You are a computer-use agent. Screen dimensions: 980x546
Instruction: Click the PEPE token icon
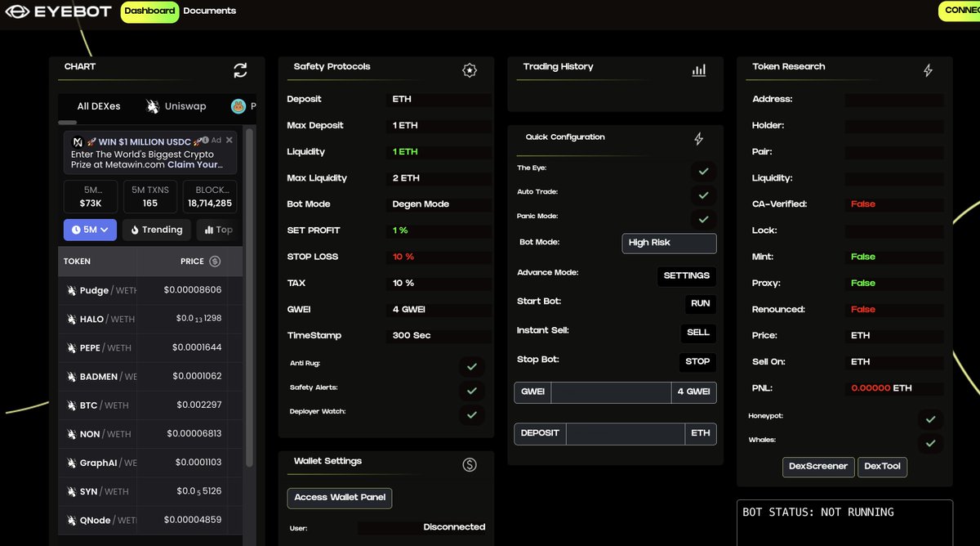point(72,347)
